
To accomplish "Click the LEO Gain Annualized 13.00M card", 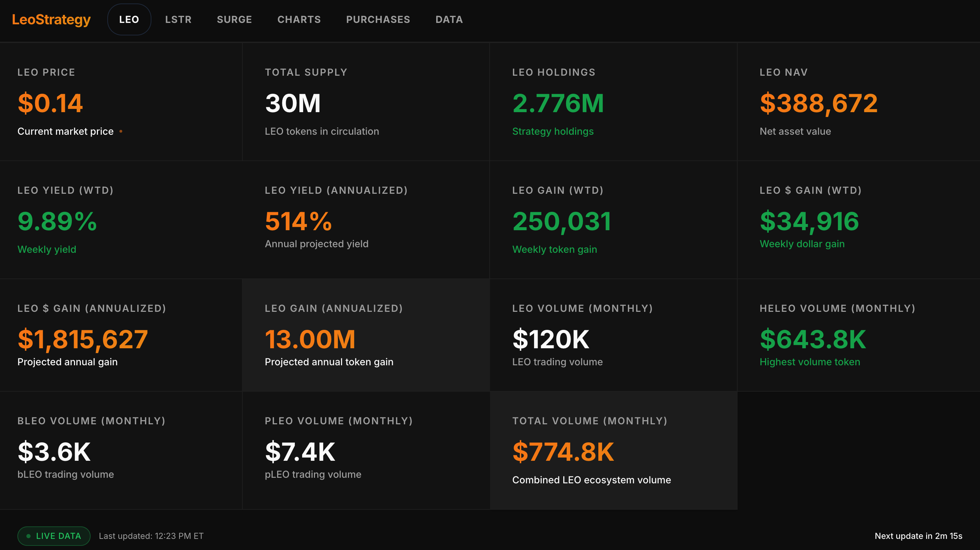I will click(365, 335).
